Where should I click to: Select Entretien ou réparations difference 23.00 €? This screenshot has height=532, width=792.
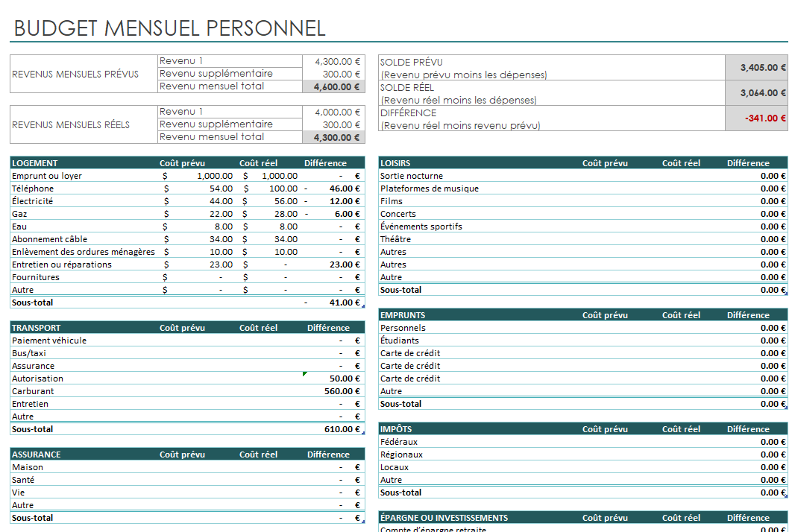[x=345, y=265]
